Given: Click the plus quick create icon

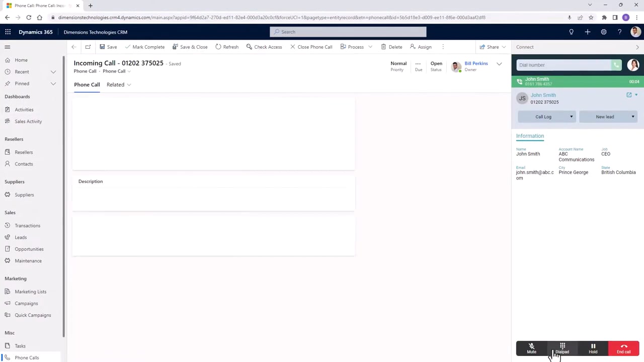Looking at the screenshot, I should click(587, 32).
